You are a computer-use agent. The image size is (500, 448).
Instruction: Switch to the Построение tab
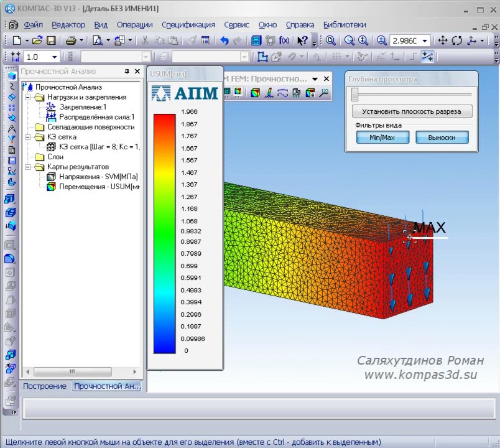point(45,386)
